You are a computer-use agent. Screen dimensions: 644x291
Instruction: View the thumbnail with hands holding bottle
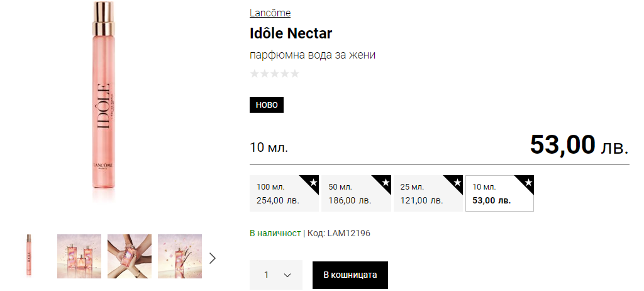[130, 256]
